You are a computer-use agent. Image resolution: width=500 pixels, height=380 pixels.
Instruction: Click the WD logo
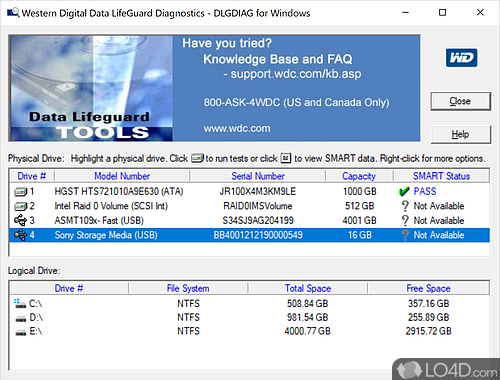point(461,58)
